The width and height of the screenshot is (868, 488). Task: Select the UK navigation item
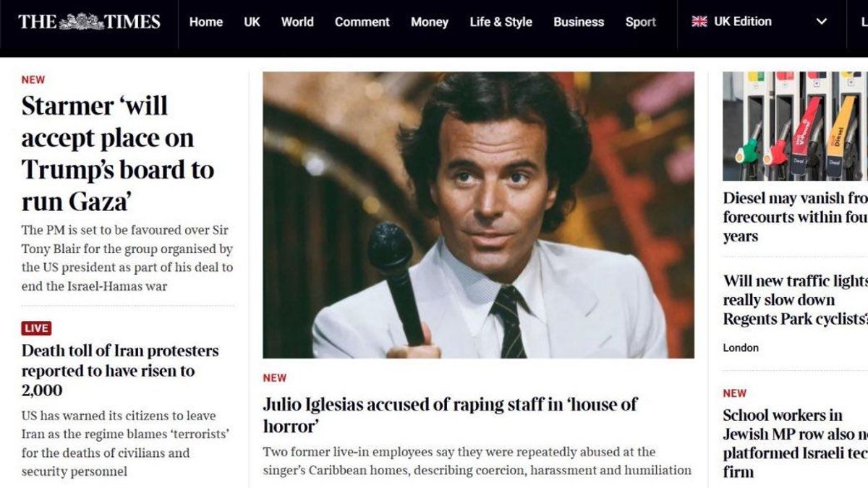(x=252, y=22)
